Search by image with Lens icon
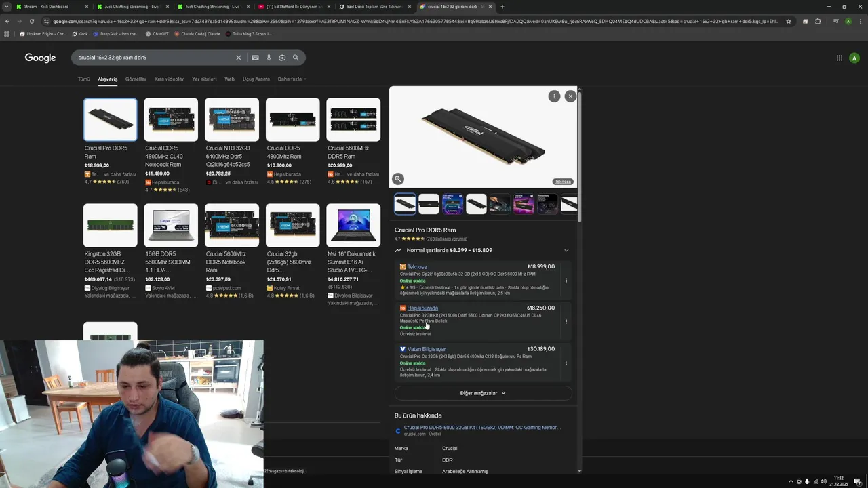 click(x=282, y=58)
